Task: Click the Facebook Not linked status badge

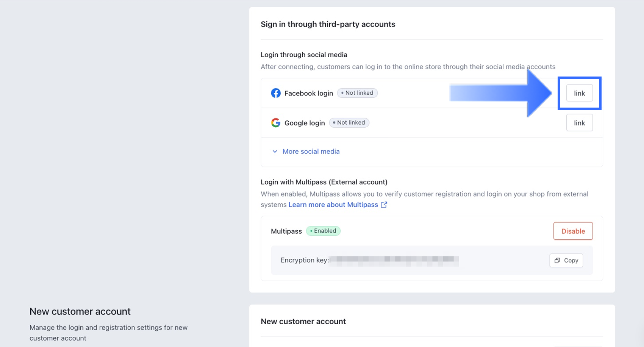Action: point(357,93)
